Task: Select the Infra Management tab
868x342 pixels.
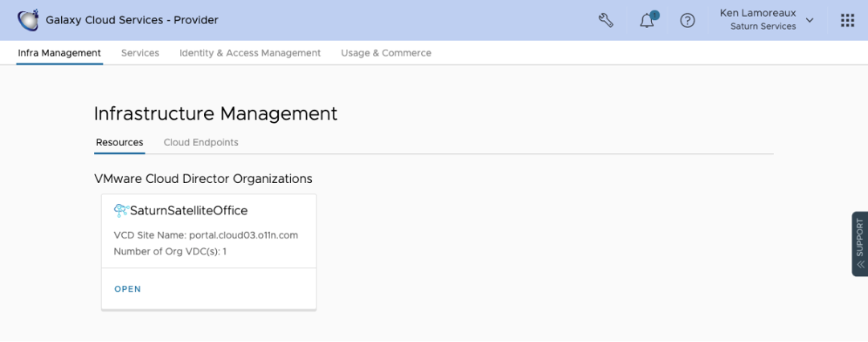Action: [59, 53]
